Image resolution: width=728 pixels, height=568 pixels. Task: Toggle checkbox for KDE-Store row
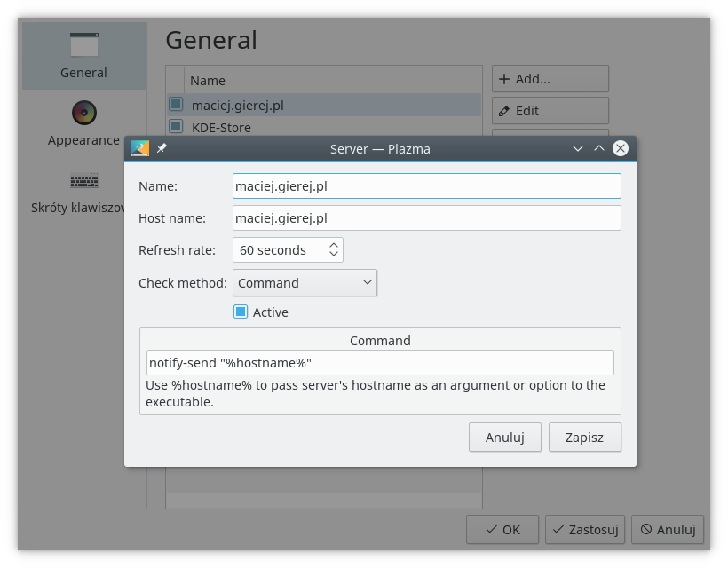click(x=176, y=126)
